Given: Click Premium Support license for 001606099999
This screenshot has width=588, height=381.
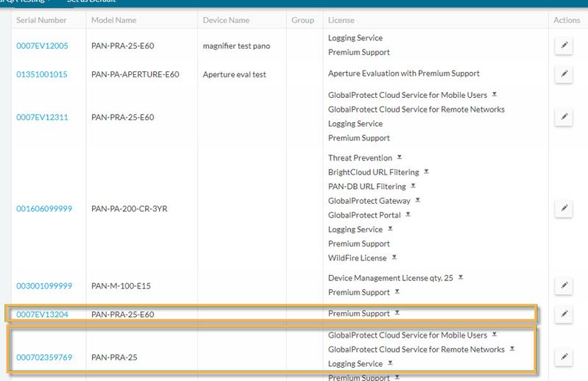Looking at the screenshot, I should (x=359, y=243).
